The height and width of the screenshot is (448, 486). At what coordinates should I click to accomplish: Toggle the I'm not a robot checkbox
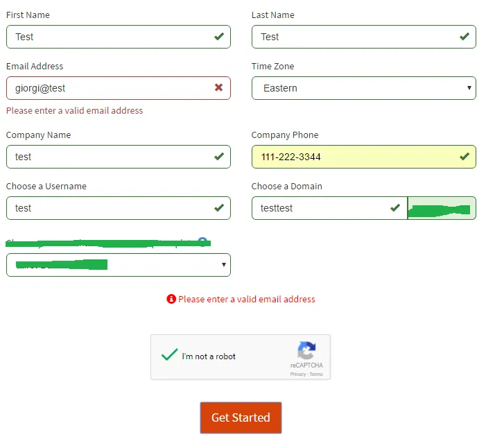pyautogui.click(x=169, y=355)
